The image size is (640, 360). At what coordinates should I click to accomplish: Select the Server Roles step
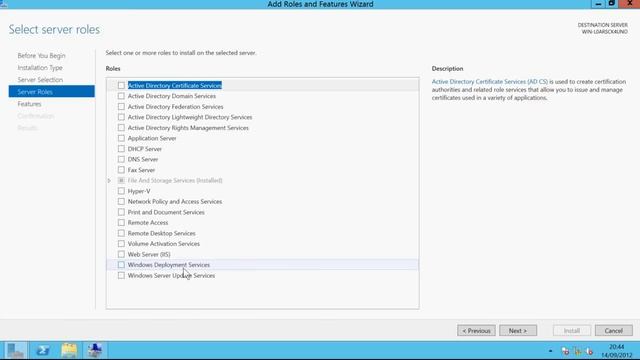pyautogui.click(x=51, y=91)
